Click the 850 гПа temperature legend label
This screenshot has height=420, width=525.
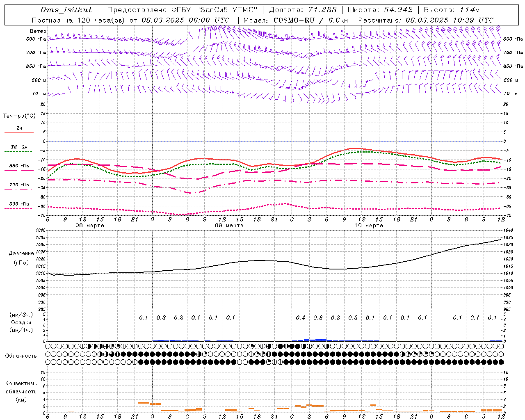(x=19, y=166)
